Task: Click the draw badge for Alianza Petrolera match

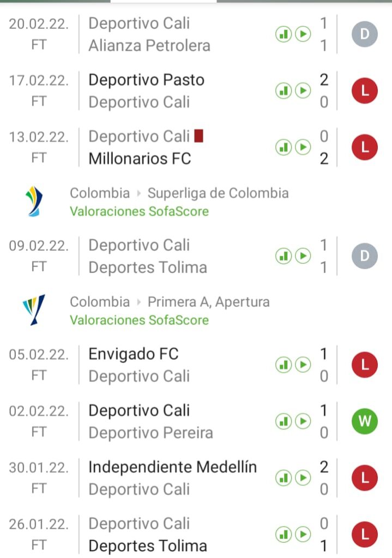Action: (365, 35)
